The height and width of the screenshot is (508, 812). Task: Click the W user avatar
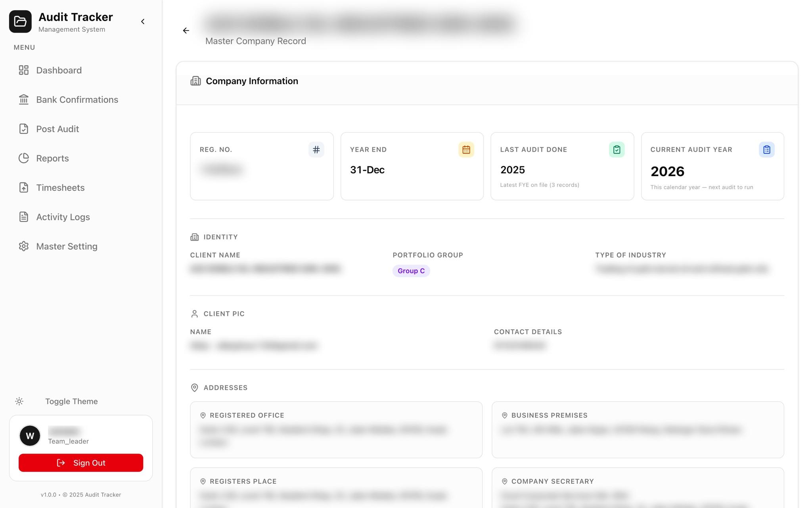pyautogui.click(x=30, y=436)
